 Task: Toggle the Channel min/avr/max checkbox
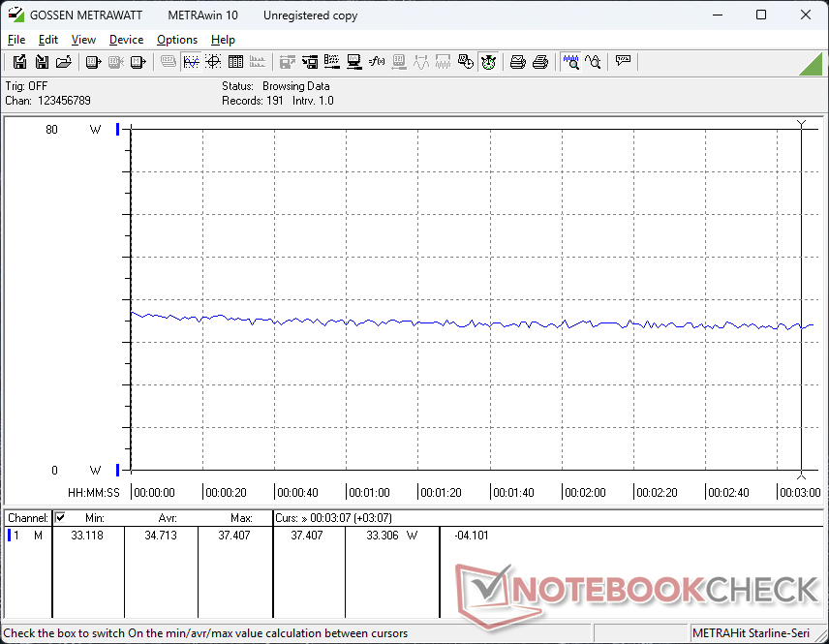pyautogui.click(x=60, y=518)
